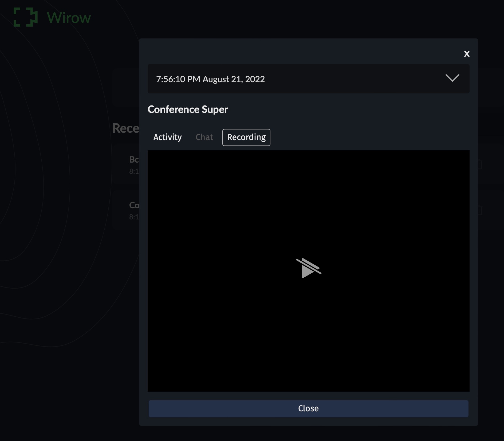Viewport: 504px width, 441px height.
Task: Open the recording session date dropdown
Action: 308,79
